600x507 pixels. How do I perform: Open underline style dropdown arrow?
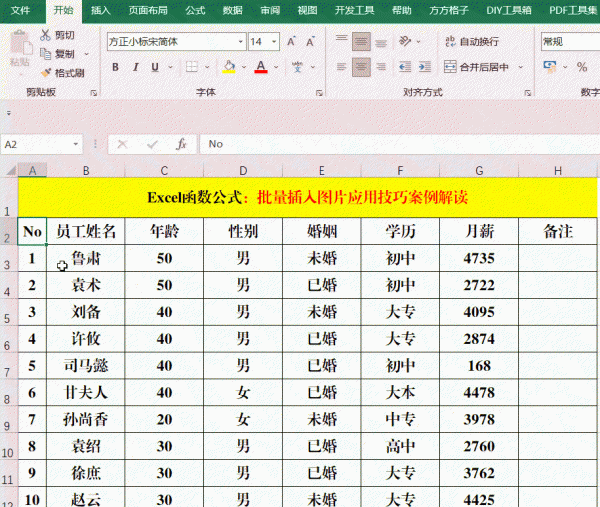[x=171, y=67]
